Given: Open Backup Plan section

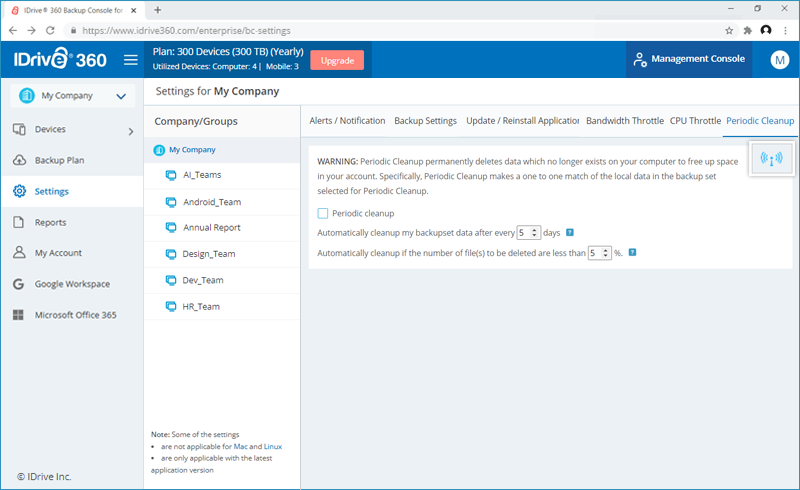Looking at the screenshot, I should coord(59,160).
